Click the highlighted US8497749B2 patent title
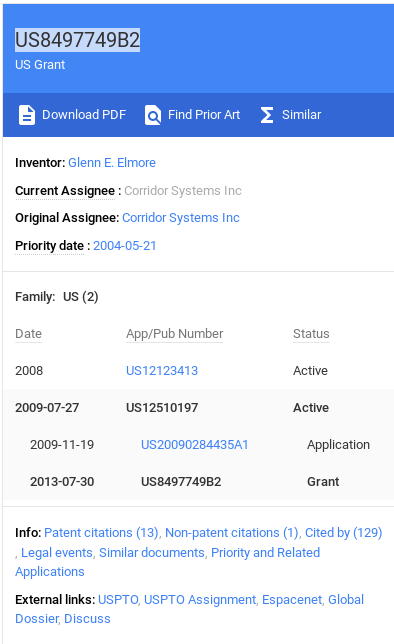Viewport: 394px width, 644px height. [x=78, y=40]
